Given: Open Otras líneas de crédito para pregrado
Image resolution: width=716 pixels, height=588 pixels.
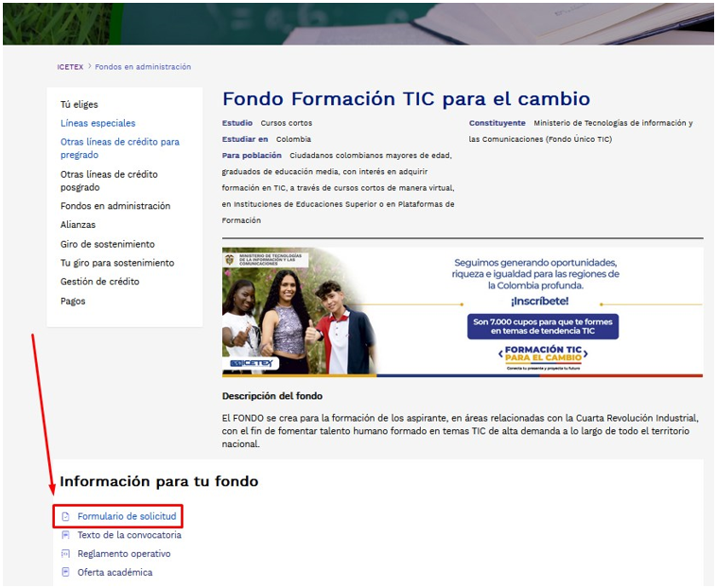Looking at the screenshot, I should tap(119, 148).
